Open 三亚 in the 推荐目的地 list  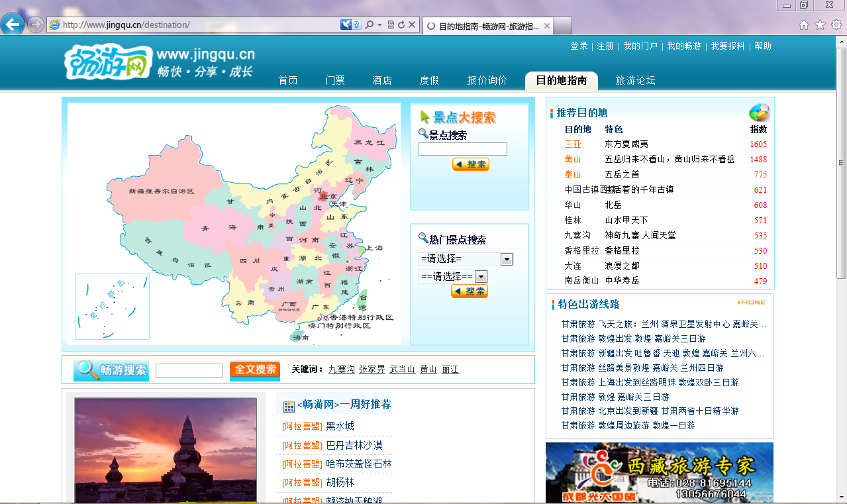pos(573,144)
